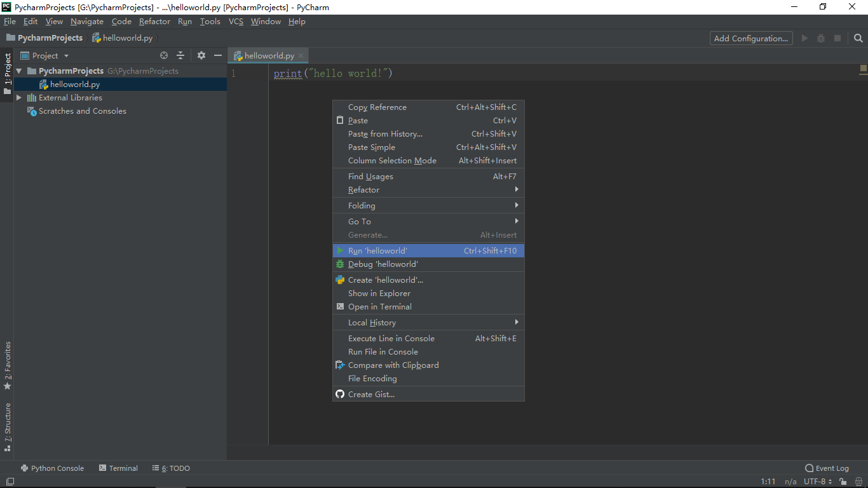Click Collapse All icon in Project panel
Image resolution: width=868 pixels, height=488 pixels.
[180, 55]
